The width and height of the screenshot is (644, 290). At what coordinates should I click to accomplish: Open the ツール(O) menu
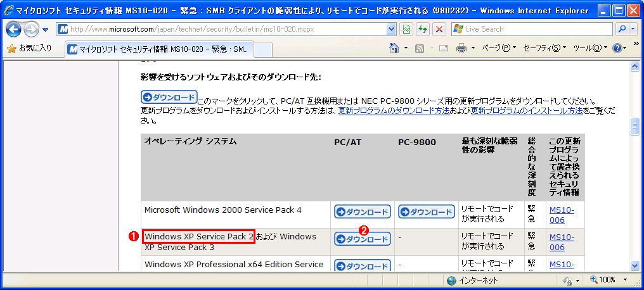click(589, 48)
